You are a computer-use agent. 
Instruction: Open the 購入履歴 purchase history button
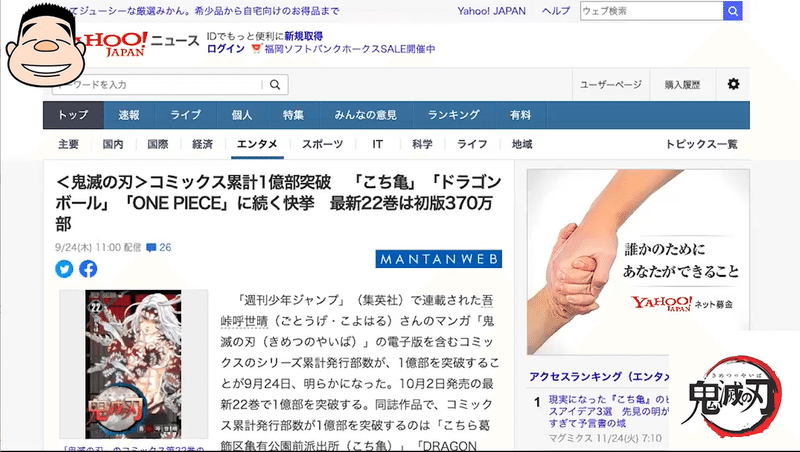(x=682, y=85)
